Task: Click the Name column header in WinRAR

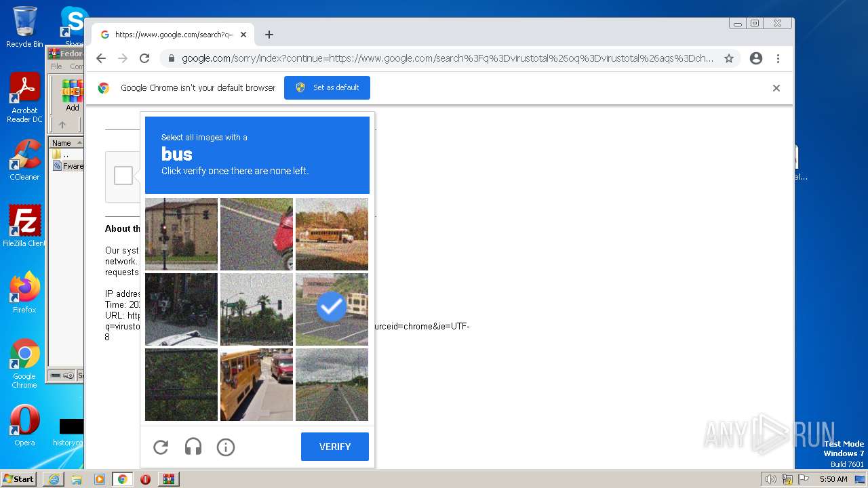Action: [x=66, y=143]
